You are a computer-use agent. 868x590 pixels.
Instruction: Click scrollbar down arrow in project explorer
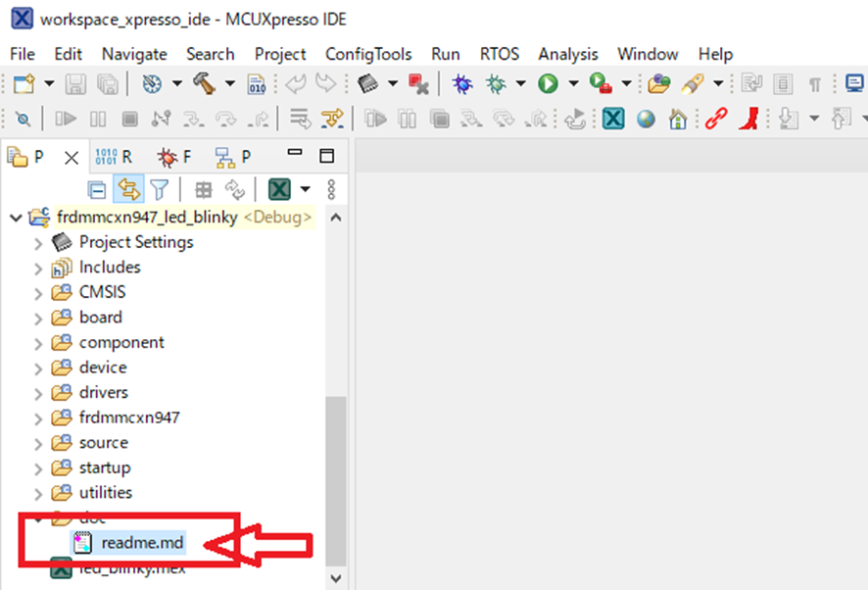335,578
